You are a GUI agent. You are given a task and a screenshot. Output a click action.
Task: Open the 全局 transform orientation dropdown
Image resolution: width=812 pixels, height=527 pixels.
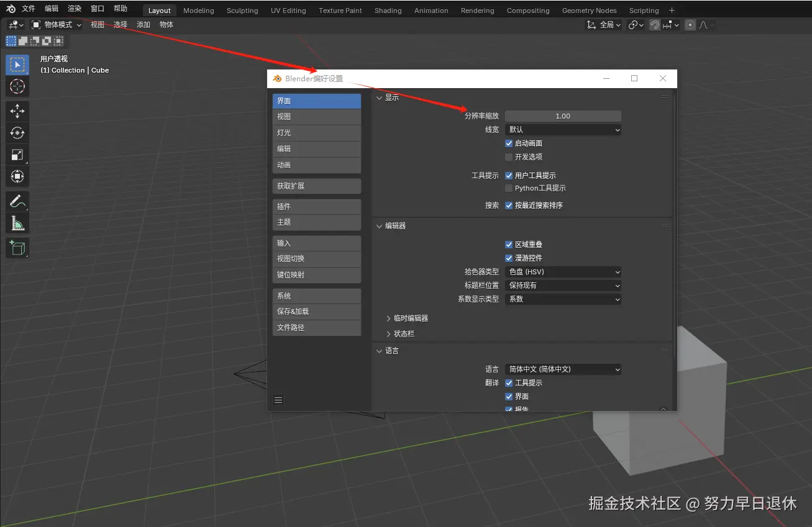604,25
